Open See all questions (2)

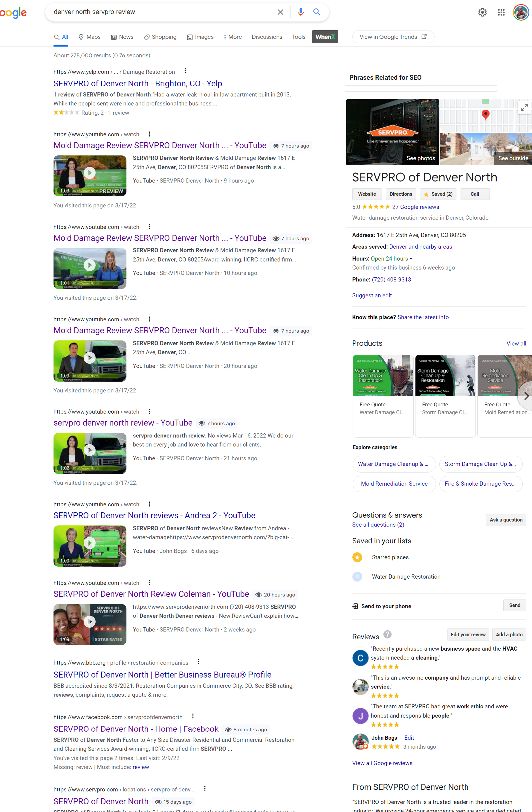pyautogui.click(x=378, y=525)
